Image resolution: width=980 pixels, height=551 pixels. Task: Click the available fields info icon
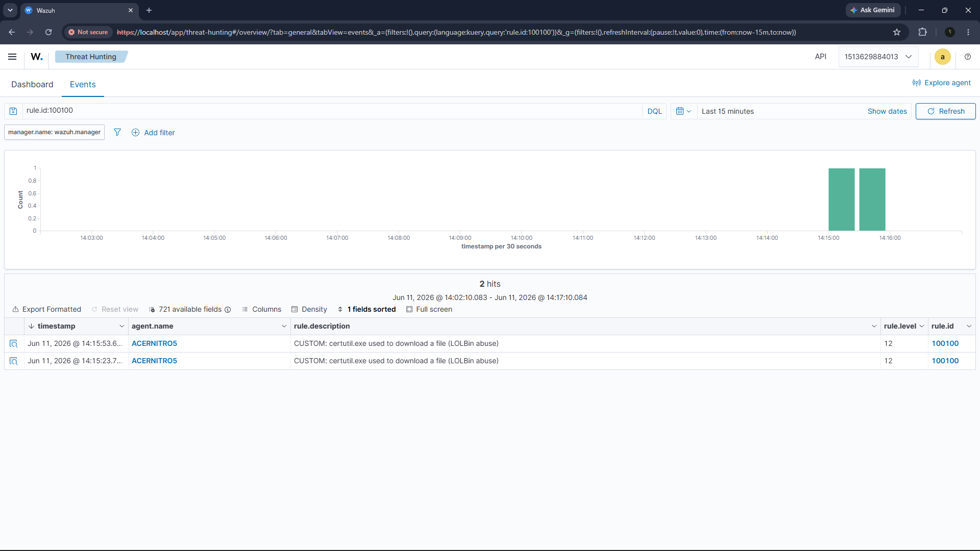point(228,310)
